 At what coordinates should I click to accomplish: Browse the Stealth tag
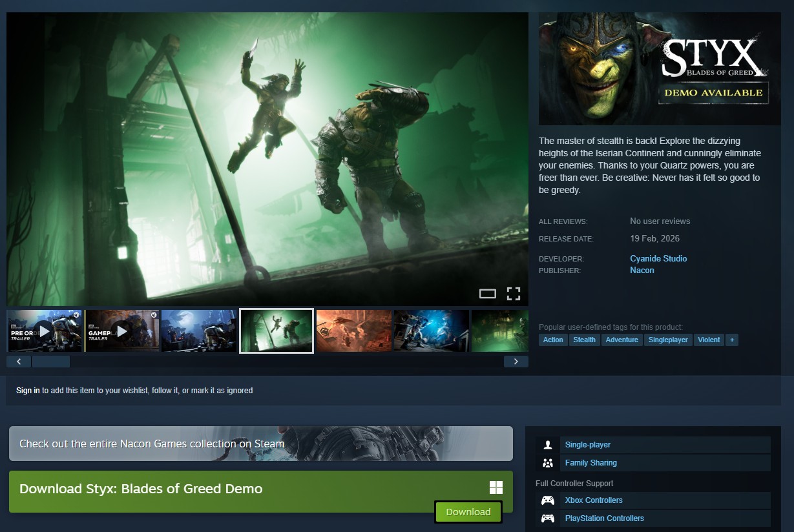click(x=585, y=340)
